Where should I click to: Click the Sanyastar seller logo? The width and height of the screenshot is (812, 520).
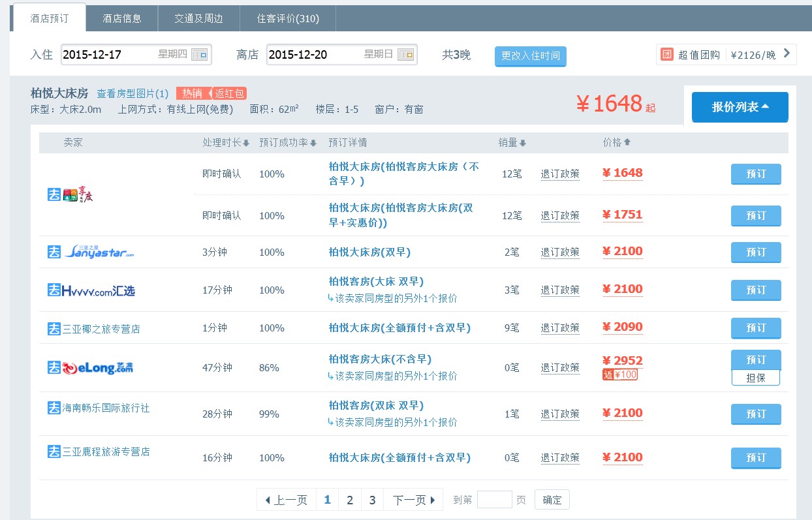91,252
